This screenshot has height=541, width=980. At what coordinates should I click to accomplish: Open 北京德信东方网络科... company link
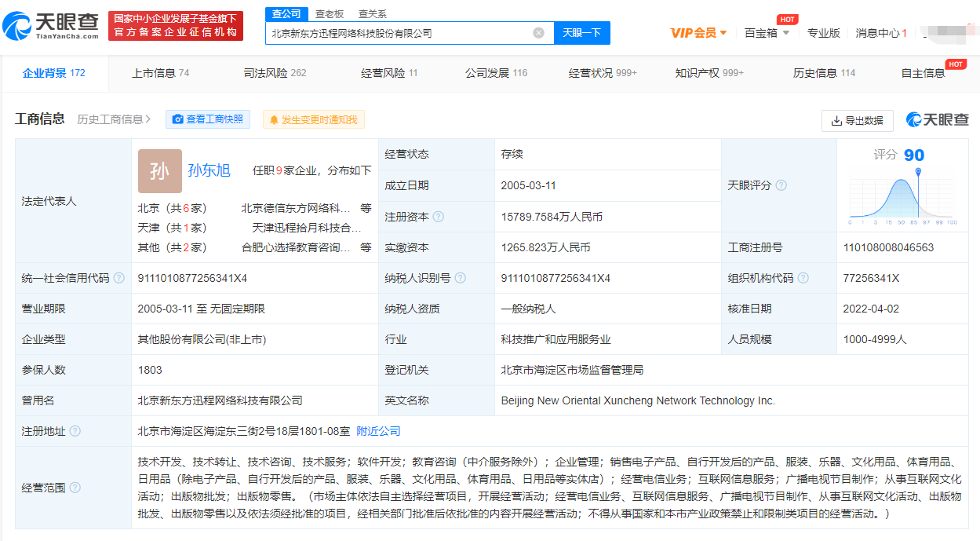click(296, 208)
